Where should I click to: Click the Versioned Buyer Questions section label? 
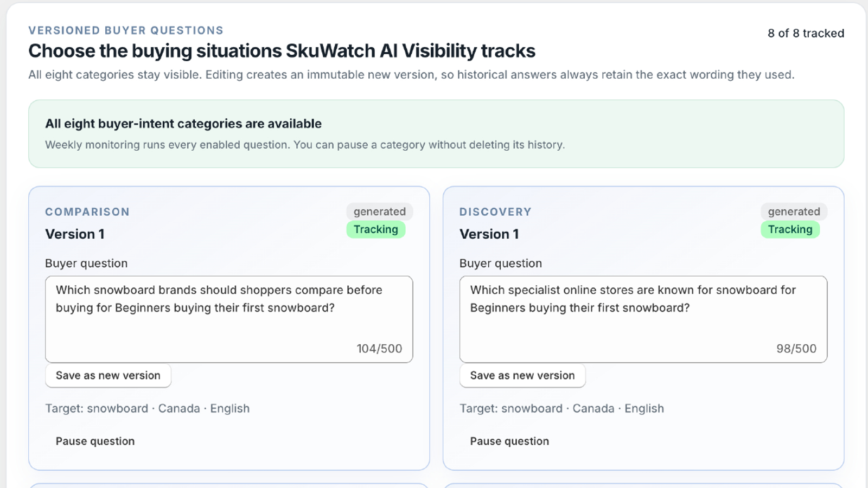[126, 30]
